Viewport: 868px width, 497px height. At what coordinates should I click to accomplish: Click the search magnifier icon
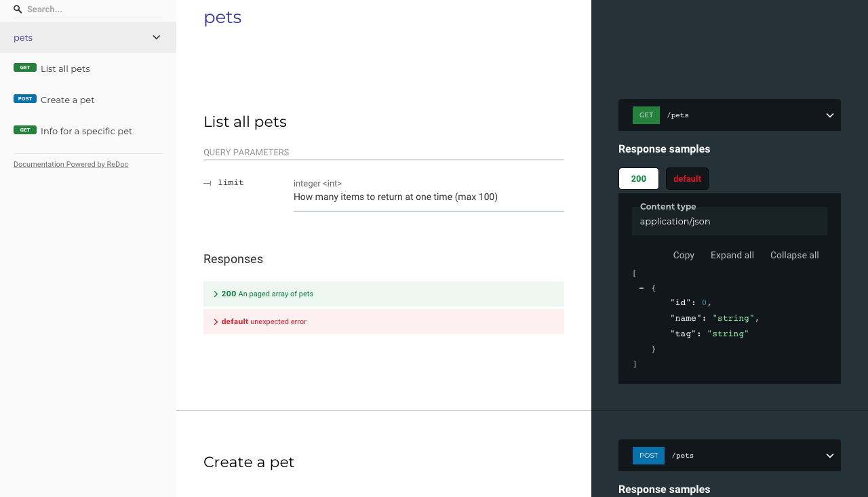tap(18, 9)
